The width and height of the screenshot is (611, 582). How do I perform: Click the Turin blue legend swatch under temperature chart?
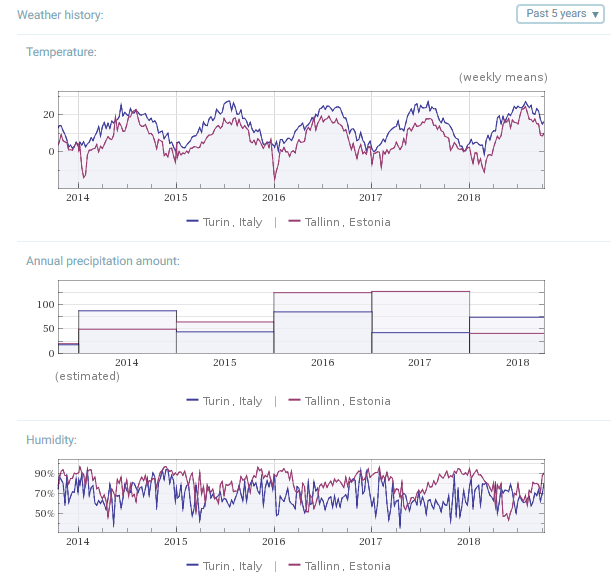click(x=192, y=221)
